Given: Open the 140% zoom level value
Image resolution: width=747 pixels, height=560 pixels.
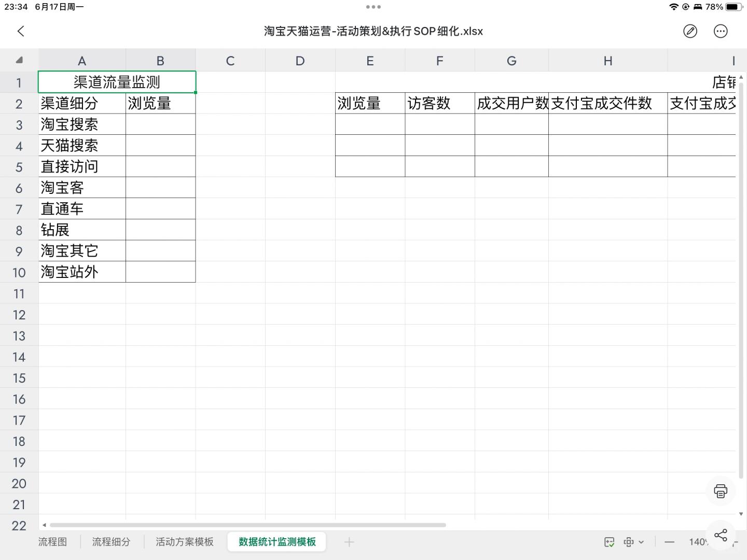Looking at the screenshot, I should (x=698, y=542).
